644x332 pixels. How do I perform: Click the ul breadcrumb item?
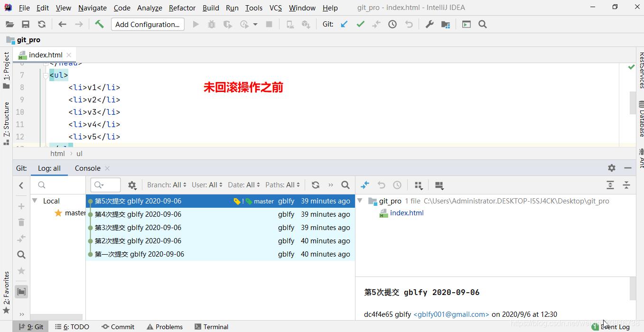point(79,154)
